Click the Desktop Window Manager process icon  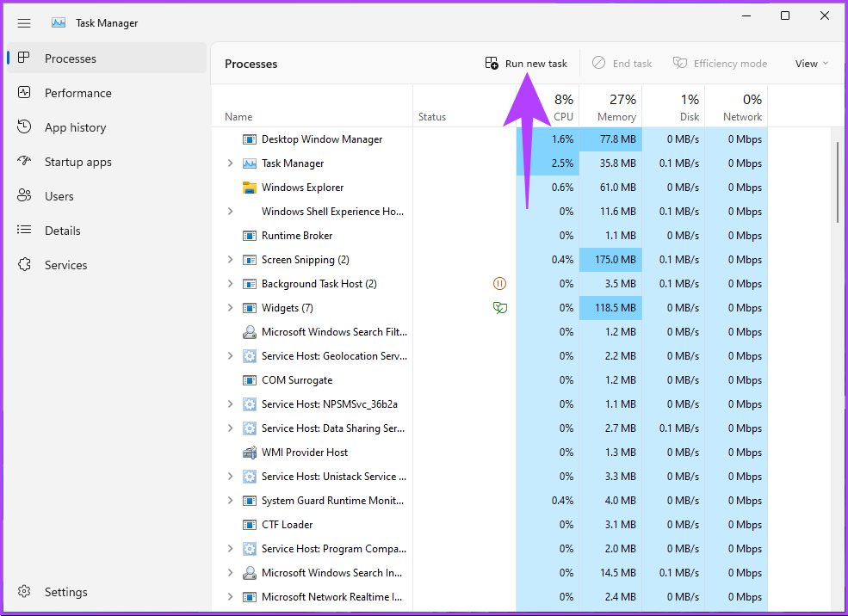(x=250, y=139)
